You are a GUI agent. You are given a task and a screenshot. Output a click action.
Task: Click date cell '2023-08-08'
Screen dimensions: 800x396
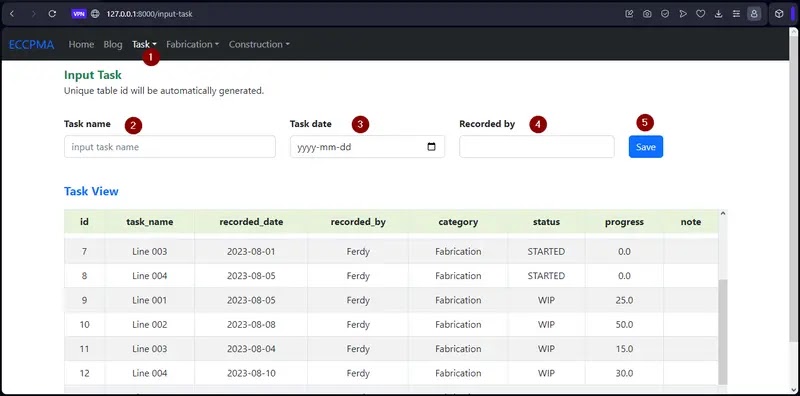(x=251, y=325)
